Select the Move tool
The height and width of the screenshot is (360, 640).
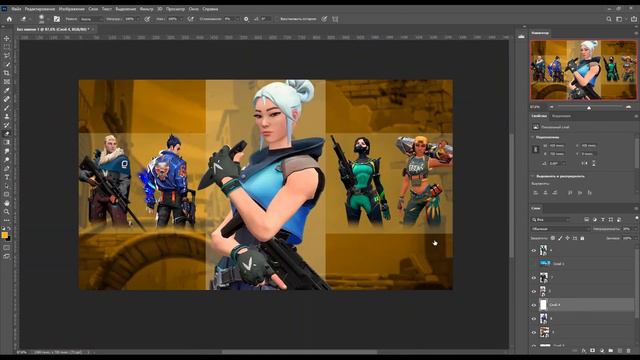pyautogui.click(x=7, y=38)
